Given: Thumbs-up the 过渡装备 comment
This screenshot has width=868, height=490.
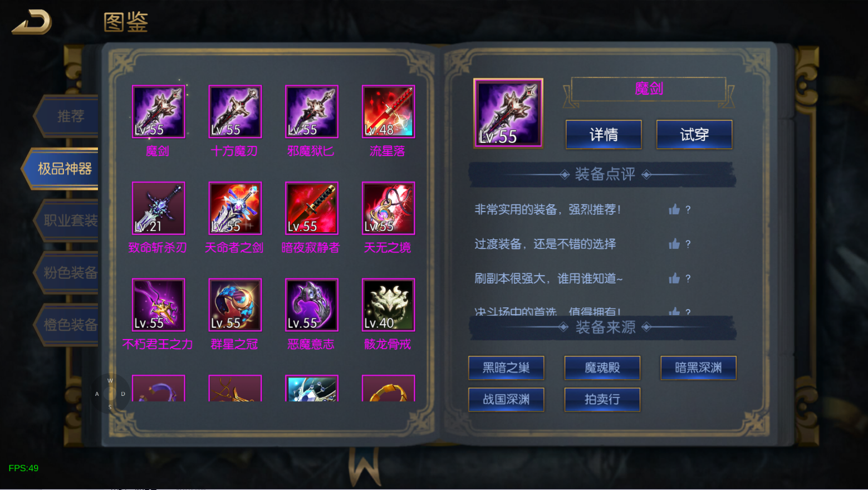Looking at the screenshot, I should click(674, 244).
